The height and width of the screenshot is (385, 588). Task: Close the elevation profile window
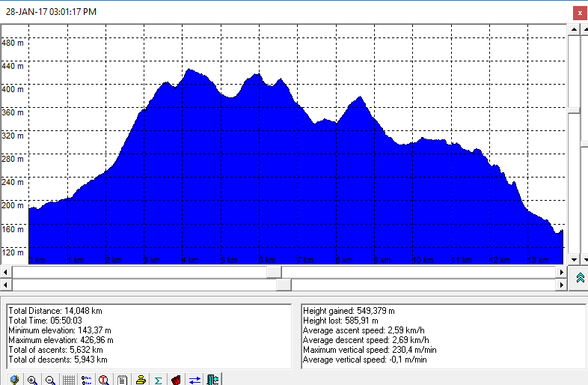578,13
